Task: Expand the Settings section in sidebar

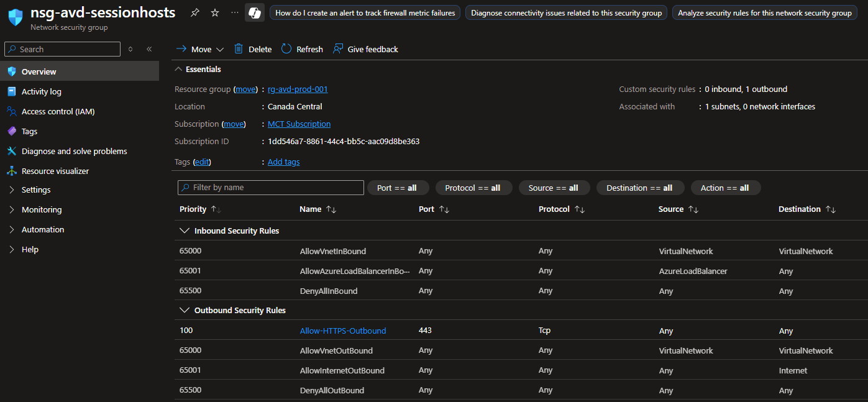Action: pos(36,190)
